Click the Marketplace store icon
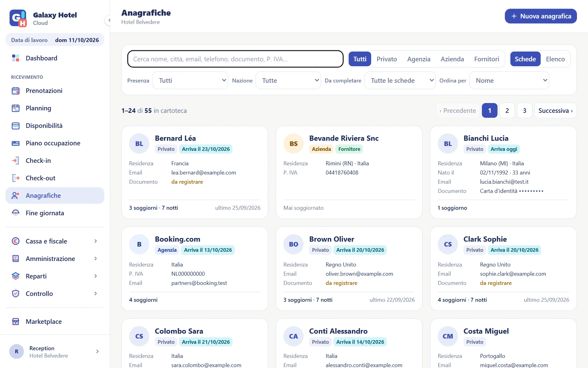Screen dimensions: 588x368 16,321
